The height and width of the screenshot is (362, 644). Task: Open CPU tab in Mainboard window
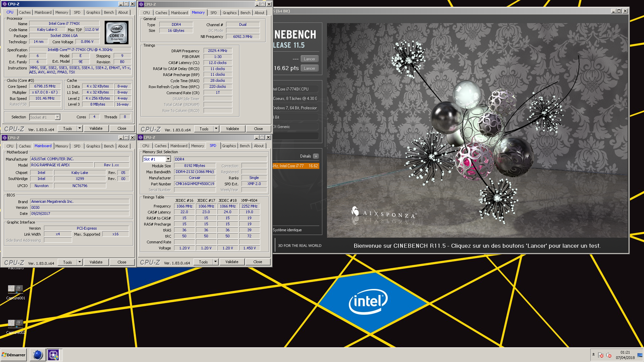10,146
